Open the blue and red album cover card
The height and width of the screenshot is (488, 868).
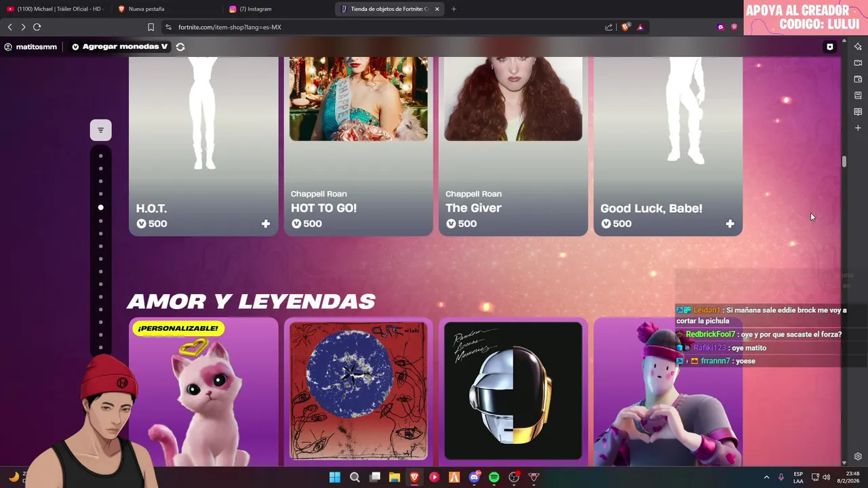(358, 392)
